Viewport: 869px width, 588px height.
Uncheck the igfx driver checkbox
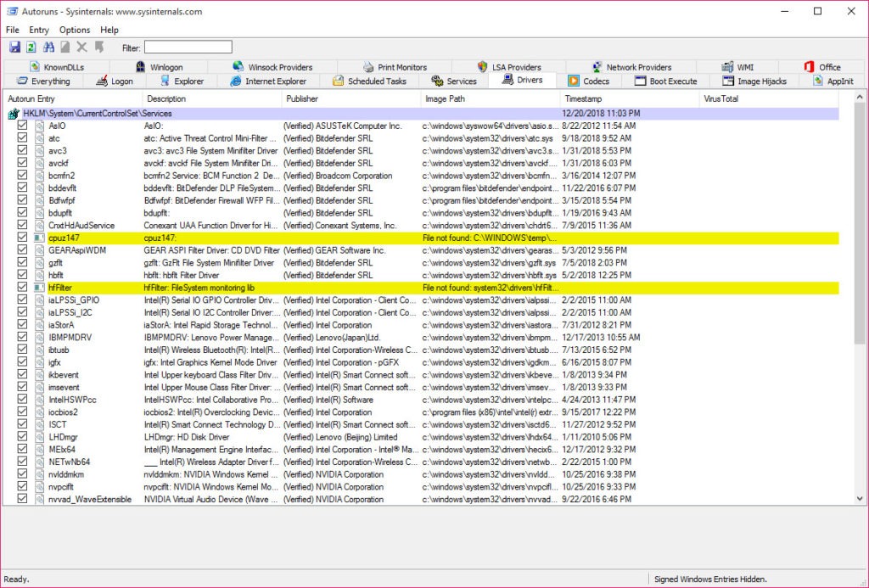point(22,361)
